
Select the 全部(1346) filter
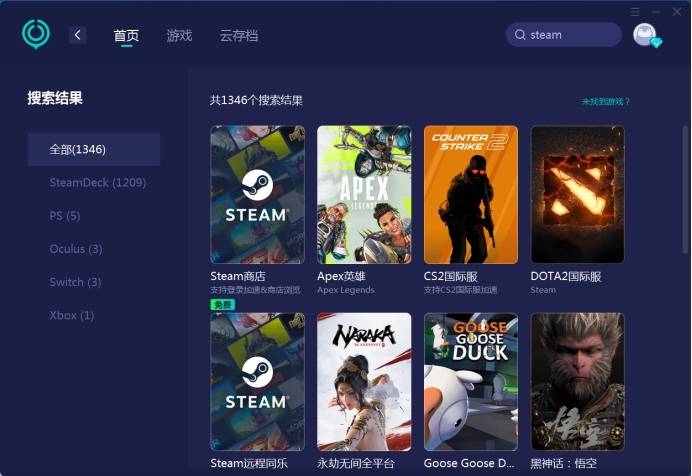tap(93, 149)
